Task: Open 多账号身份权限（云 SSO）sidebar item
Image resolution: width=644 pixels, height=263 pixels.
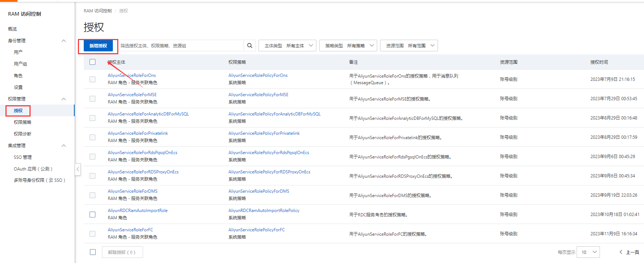Action: coord(39,180)
